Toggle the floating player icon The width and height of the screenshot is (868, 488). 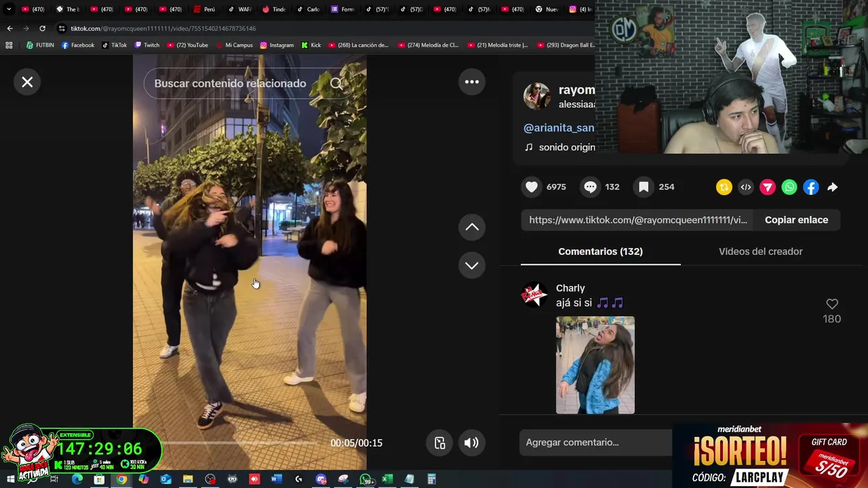click(x=440, y=443)
